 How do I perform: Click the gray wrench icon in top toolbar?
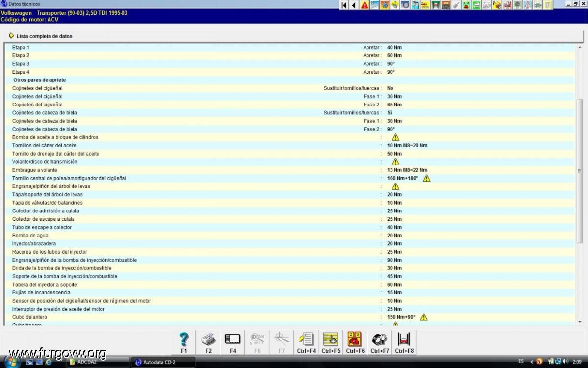point(456,5)
